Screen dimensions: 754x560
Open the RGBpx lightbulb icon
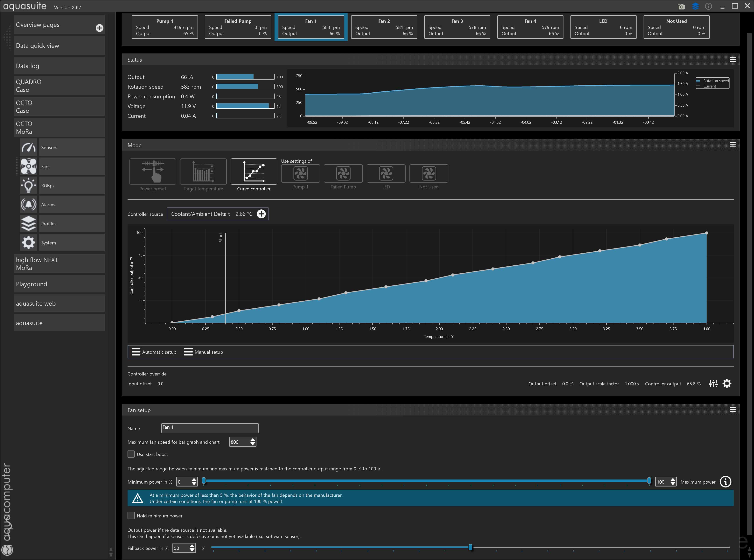click(28, 185)
